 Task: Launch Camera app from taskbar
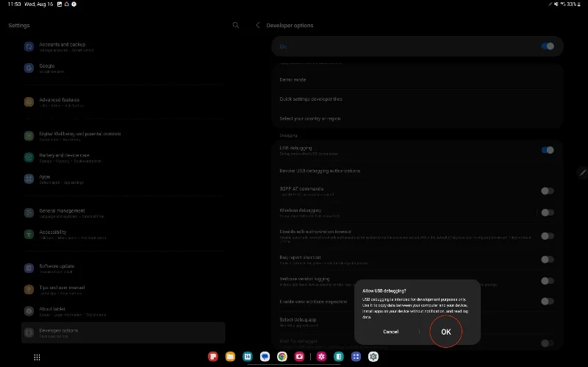tap(299, 357)
